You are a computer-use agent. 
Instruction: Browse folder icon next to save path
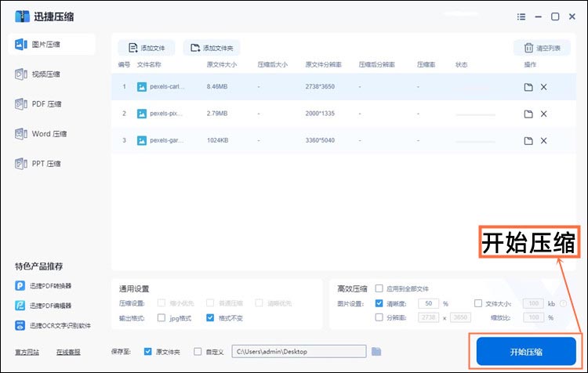coord(376,351)
